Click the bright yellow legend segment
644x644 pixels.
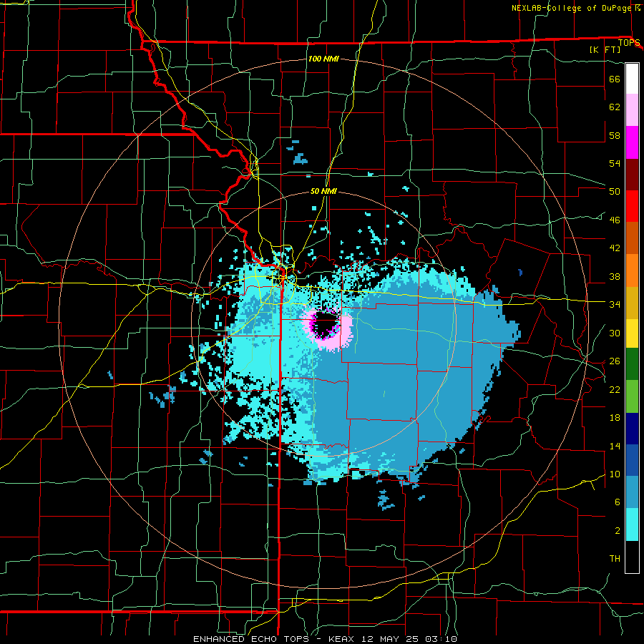click(x=632, y=333)
